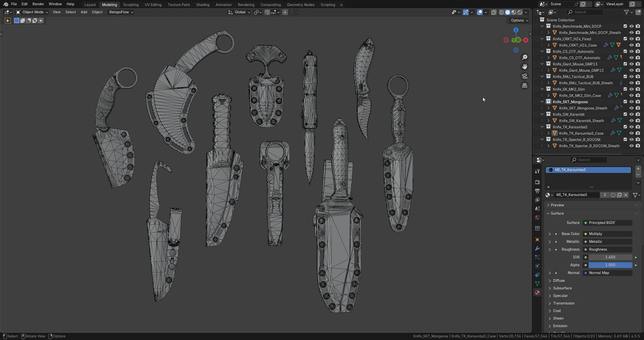Disable render for Knife_TK_Specter_R_SOCOM_Sheath camera icon

638,146
